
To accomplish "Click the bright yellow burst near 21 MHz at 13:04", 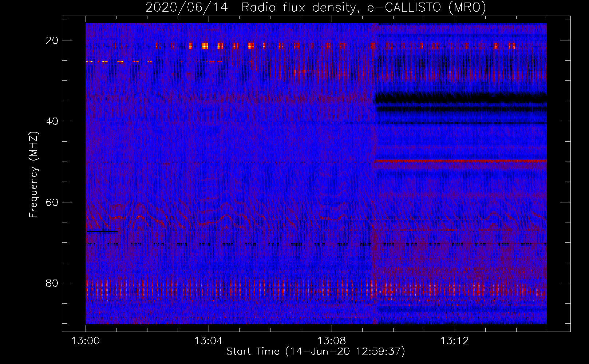I will 205,45.
